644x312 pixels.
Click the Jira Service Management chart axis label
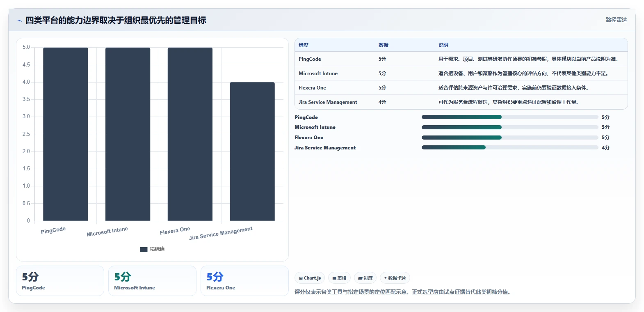221,233
